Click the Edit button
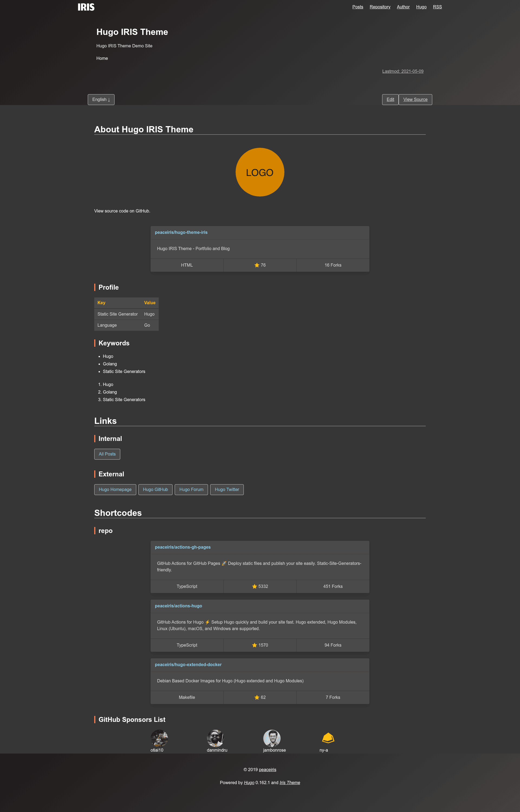 pos(390,100)
